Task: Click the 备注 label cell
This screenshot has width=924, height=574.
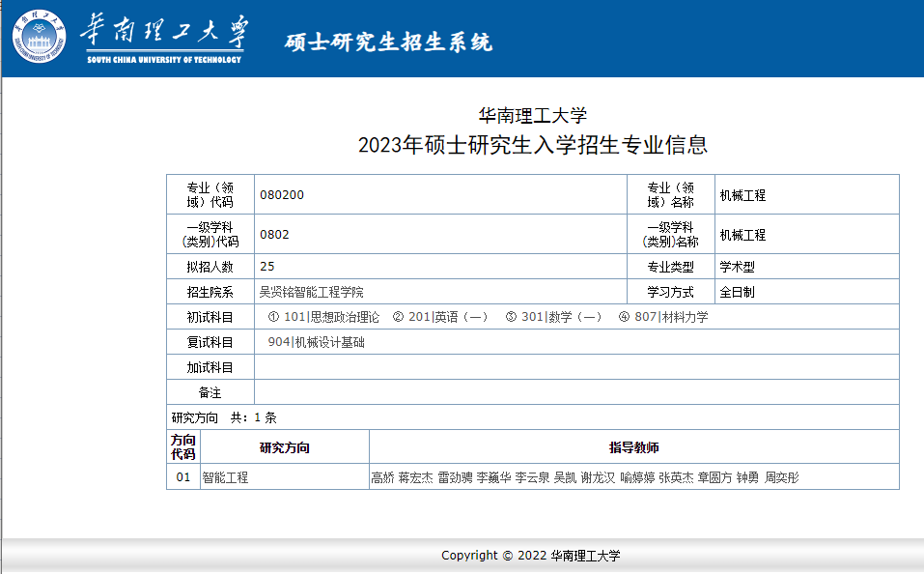Action: coord(210,392)
